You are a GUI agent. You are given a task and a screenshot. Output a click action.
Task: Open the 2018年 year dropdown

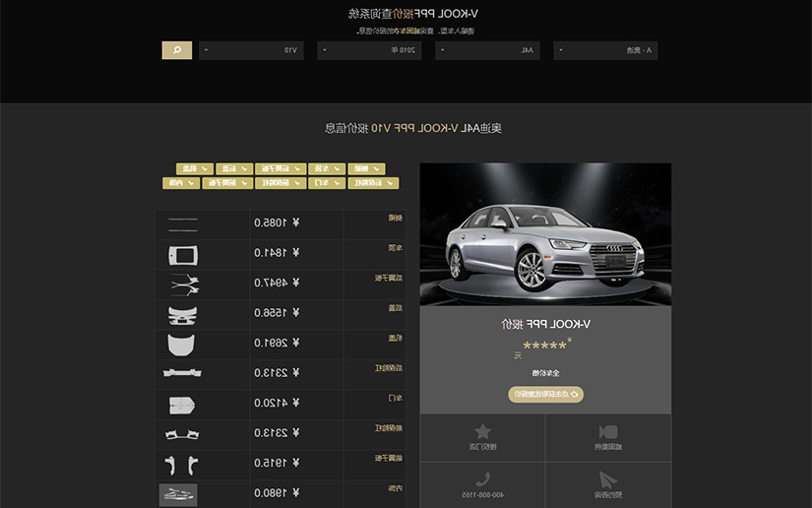[x=369, y=50]
